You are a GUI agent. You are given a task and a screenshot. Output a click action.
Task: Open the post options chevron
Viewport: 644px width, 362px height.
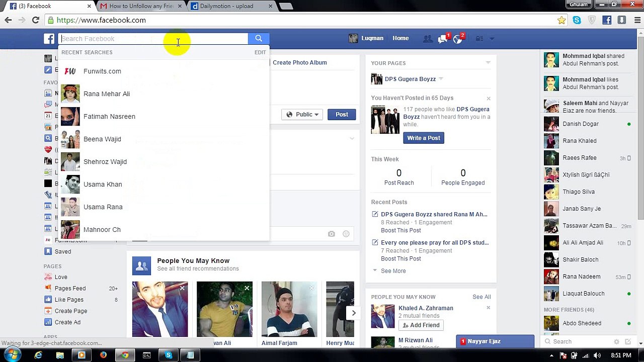coord(352,138)
